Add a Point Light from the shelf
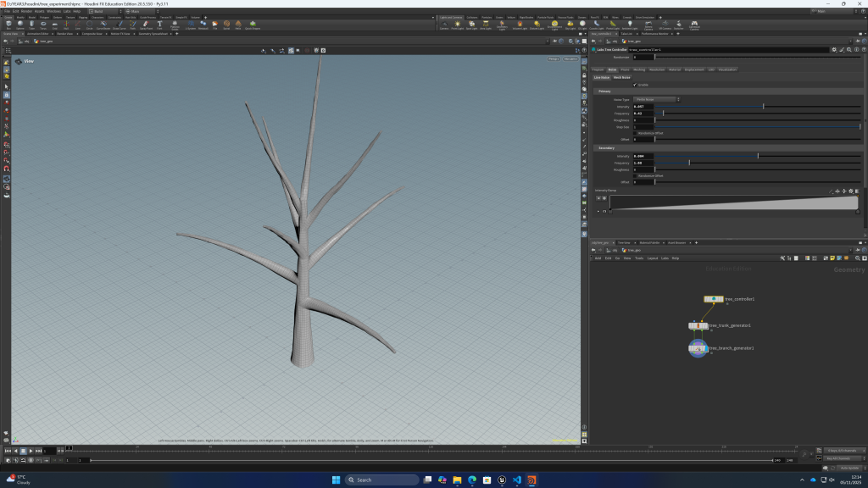868x488 pixels. tap(457, 25)
